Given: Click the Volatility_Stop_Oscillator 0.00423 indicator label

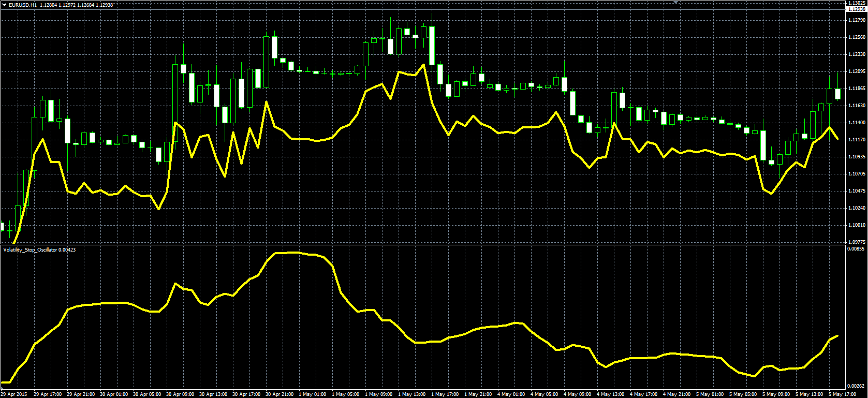Looking at the screenshot, I should [39, 249].
